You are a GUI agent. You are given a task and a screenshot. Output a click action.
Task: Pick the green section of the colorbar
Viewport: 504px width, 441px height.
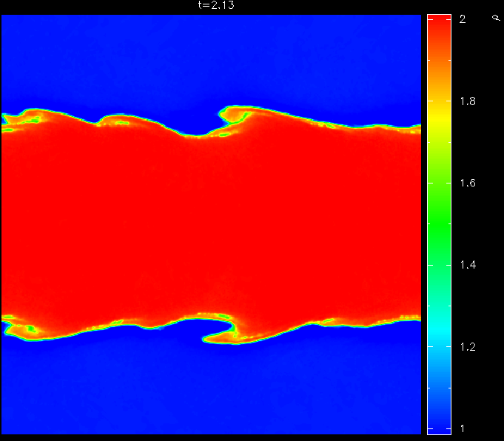pos(439,222)
